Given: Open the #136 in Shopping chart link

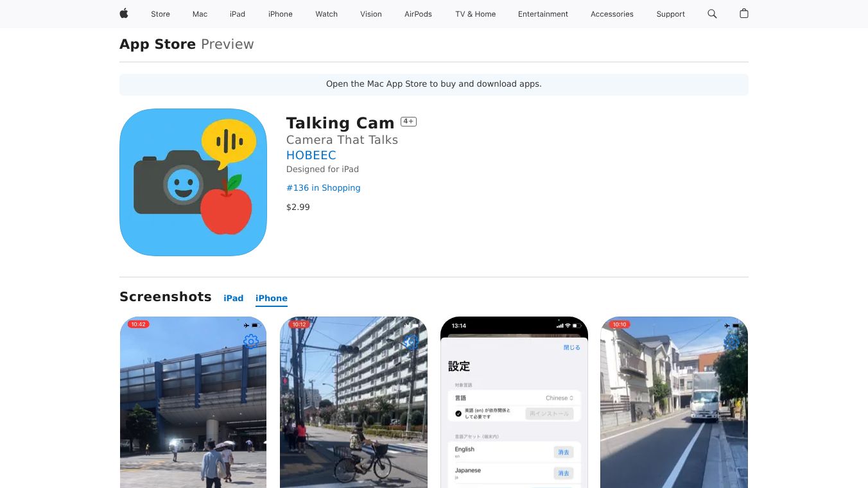Looking at the screenshot, I should [324, 187].
